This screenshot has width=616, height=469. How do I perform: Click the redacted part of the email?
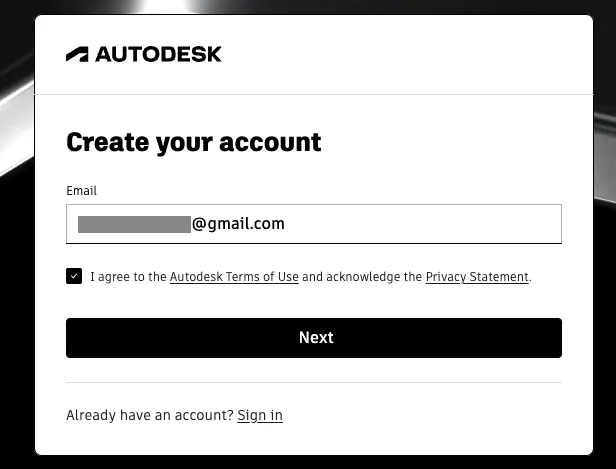pyautogui.click(x=134, y=224)
